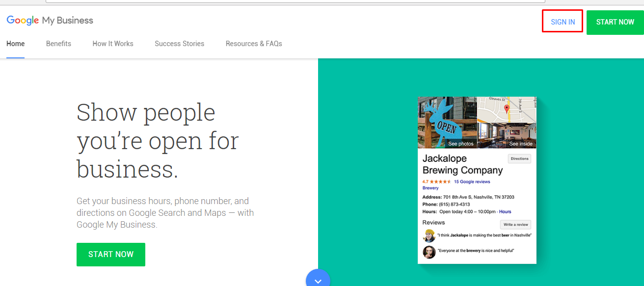
Task: Open the How It Works tab
Action: tap(113, 44)
